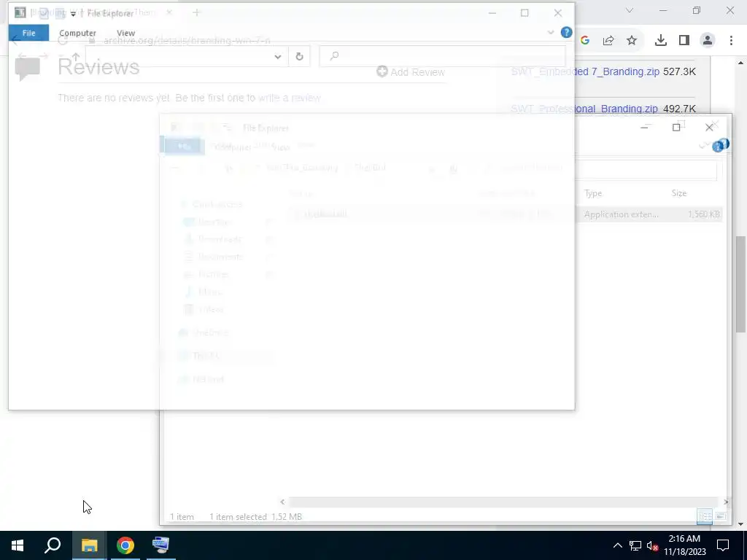
Task: Click the share this page icon in Chrome
Action: 608,41
